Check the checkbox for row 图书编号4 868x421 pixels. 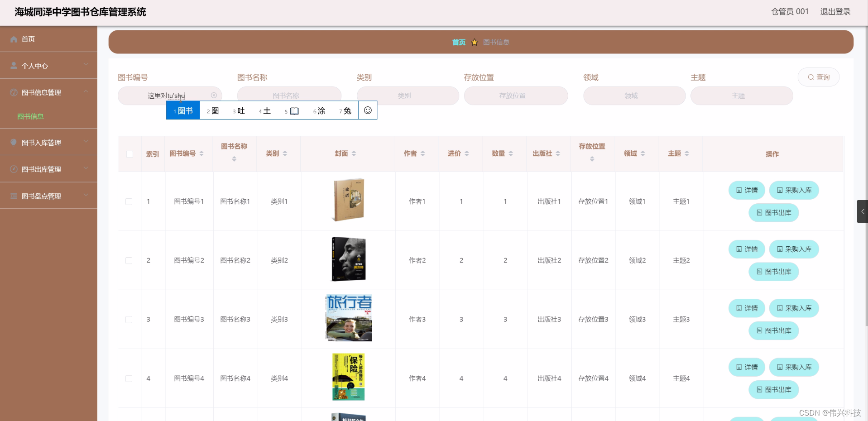coord(129,379)
